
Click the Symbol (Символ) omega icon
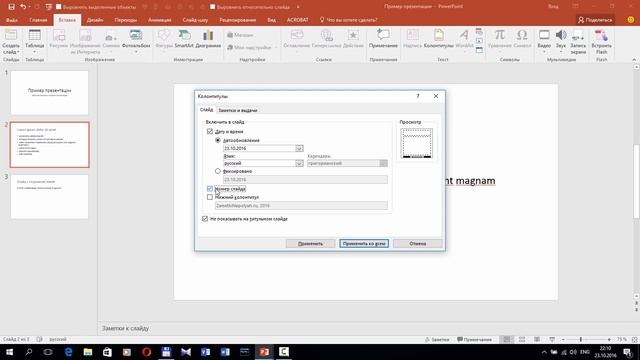pyautogui.click(x=522, y=35)
